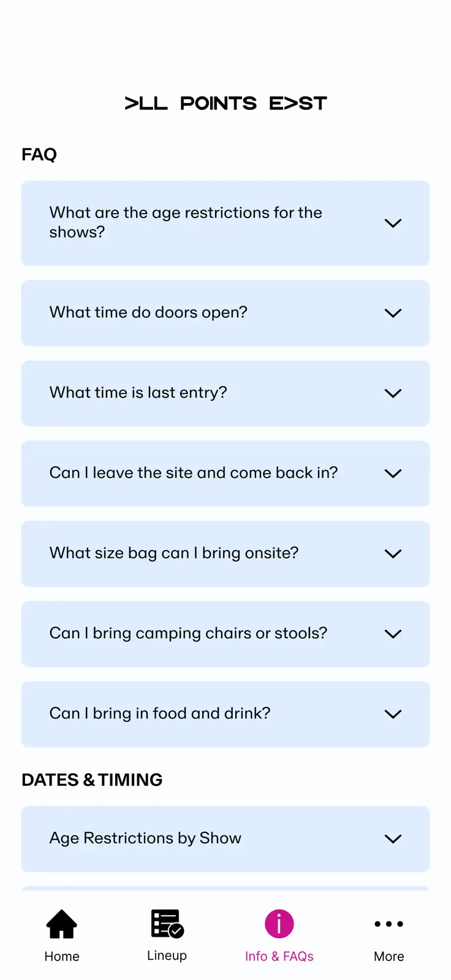Open 'Can I bring in food and drink?'

click(x=225, y=714)
